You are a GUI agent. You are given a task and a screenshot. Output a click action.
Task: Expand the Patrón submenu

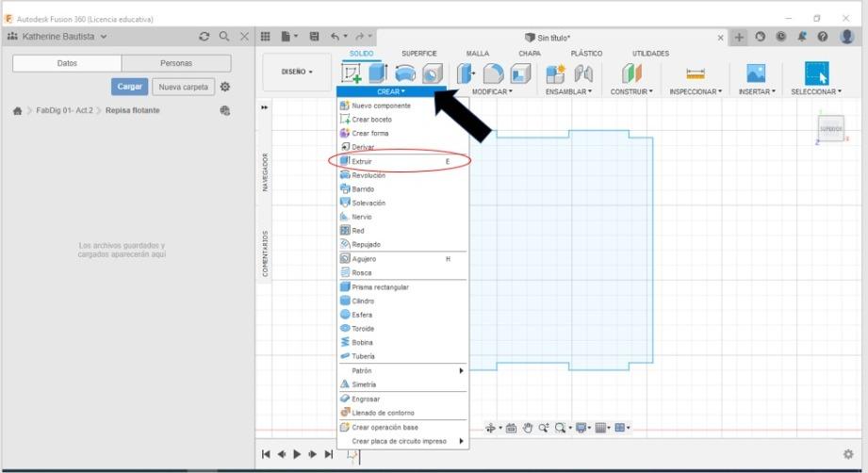(x=403, y=370)
